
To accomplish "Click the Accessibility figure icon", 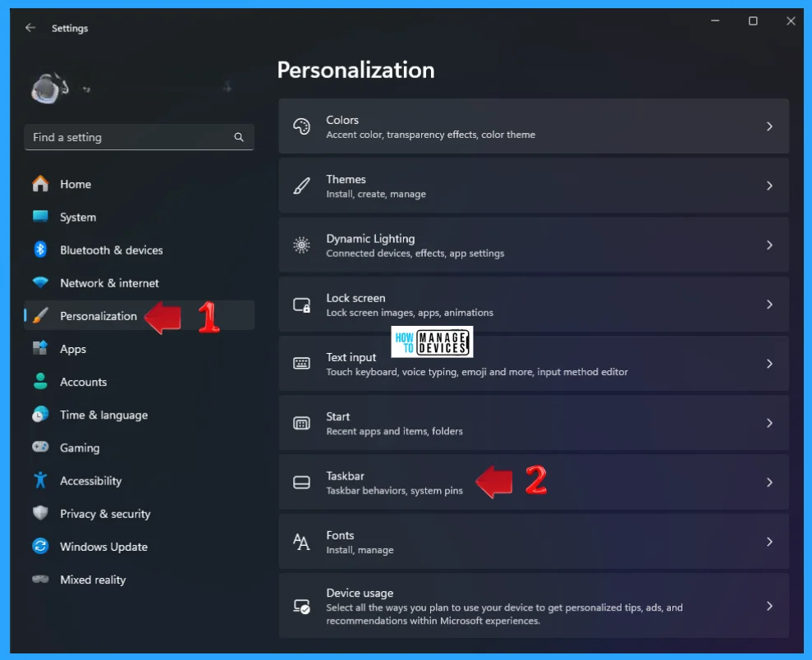I will 40,480.
